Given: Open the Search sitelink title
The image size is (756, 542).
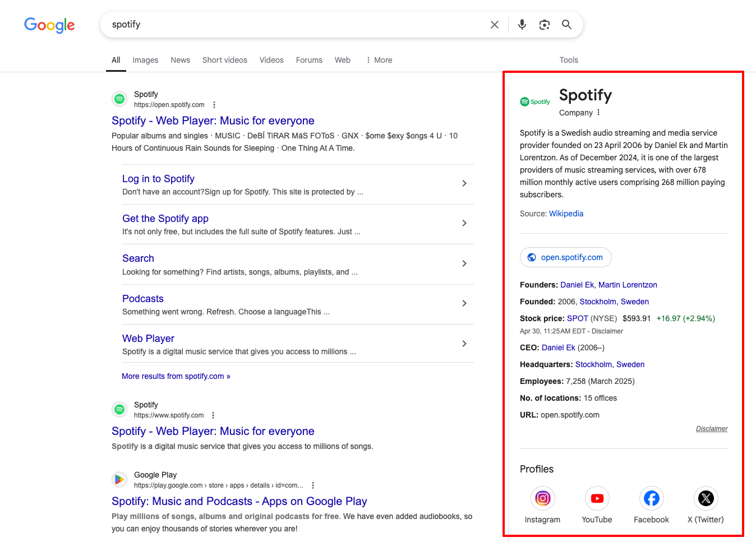Looking at the screenshot, I should [138, 258].
